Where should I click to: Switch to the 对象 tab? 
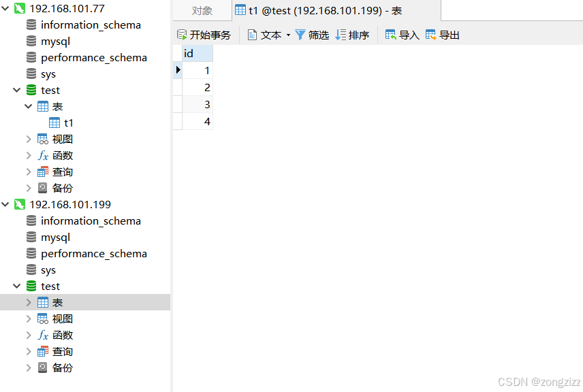point(200,10)
